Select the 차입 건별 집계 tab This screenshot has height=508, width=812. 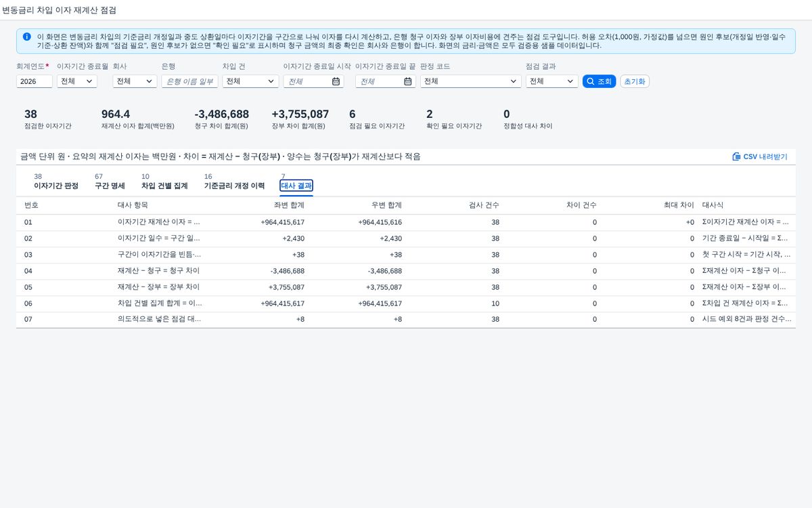164,186
